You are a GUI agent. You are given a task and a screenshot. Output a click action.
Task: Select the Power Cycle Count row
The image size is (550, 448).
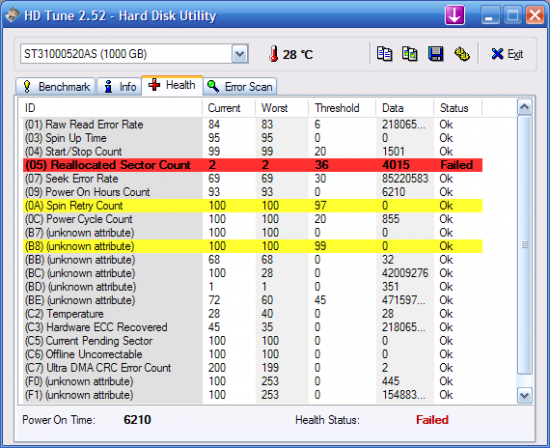coord(253,219)
